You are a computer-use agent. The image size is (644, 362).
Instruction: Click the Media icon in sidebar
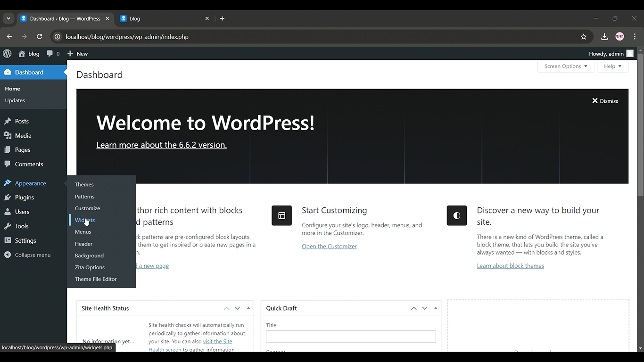(8, 136)
